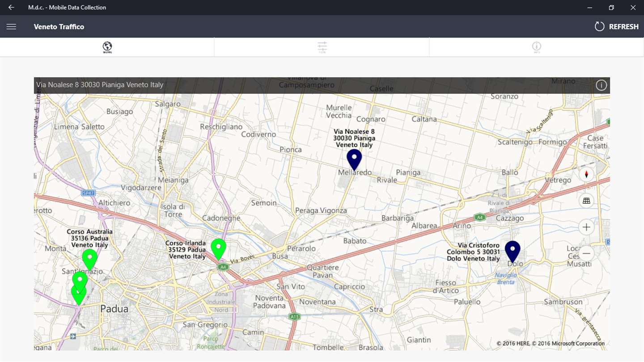Click the "Corso Australia 35136 Padua" pin label
644x362 pixels.
pyautogui.click(x=89, y=238)
